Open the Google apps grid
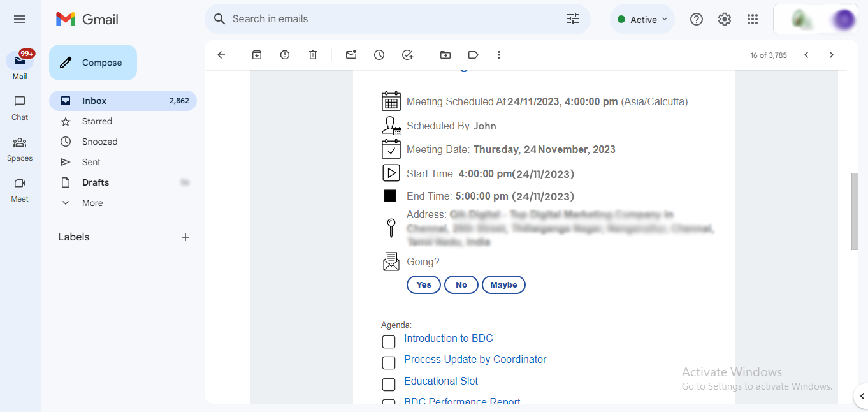The image size is (868, 412). pyautogui.click(x=753, y=19)
